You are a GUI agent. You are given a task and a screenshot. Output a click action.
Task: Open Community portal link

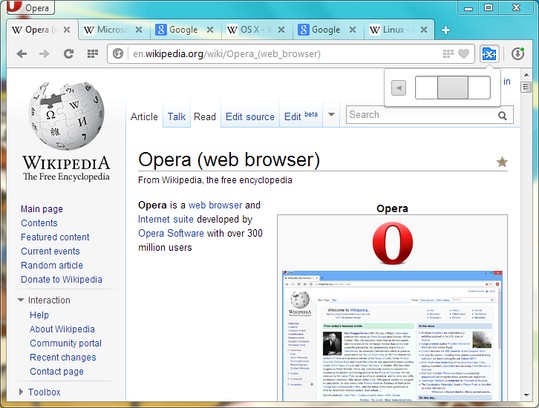[x=66, y=343]
